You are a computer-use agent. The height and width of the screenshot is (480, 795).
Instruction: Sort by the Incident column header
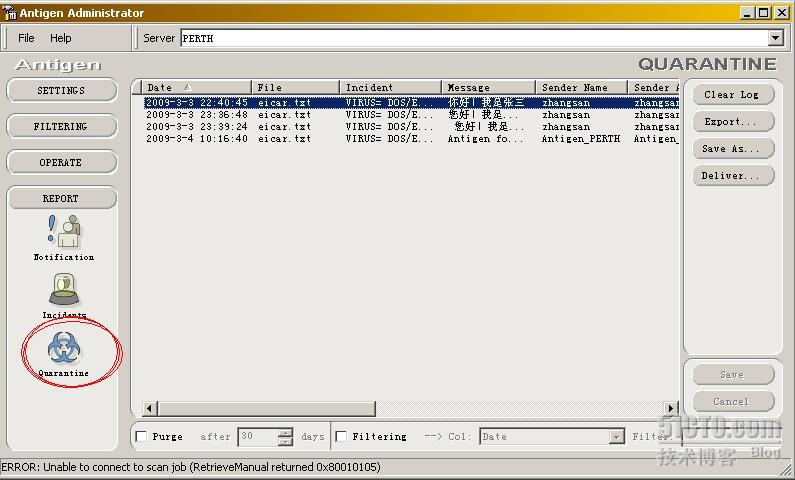(x=391, y=87)
